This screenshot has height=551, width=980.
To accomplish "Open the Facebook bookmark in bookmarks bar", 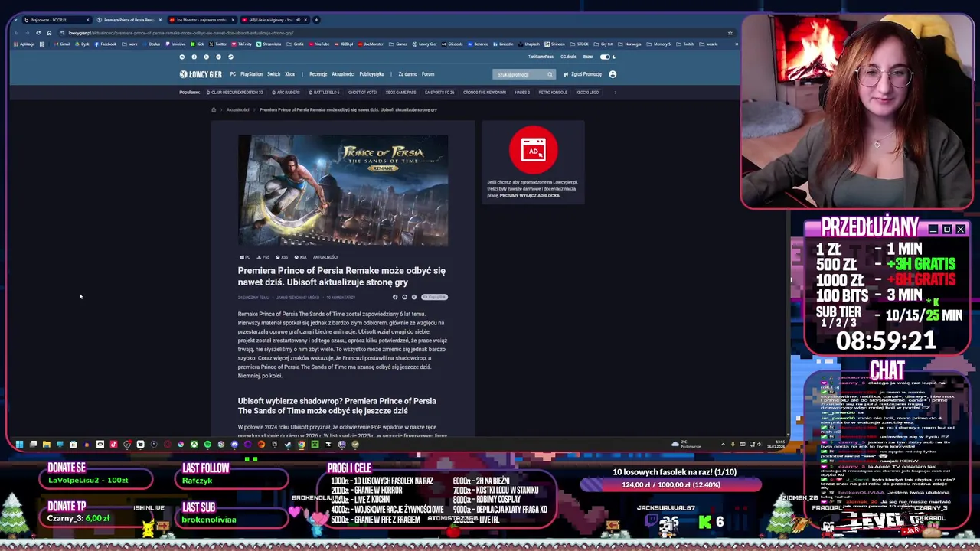I will click(106, 44).
